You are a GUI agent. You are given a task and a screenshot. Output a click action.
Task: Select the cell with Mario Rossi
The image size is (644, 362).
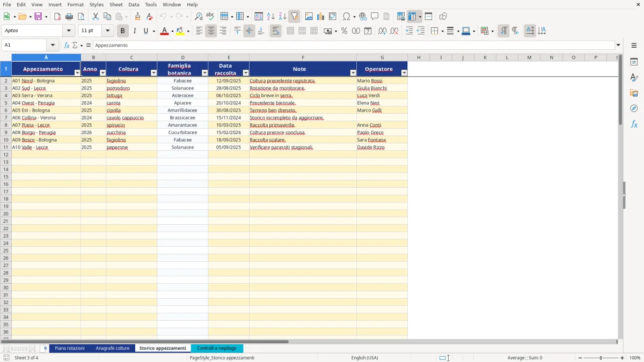tap(382, 81)
